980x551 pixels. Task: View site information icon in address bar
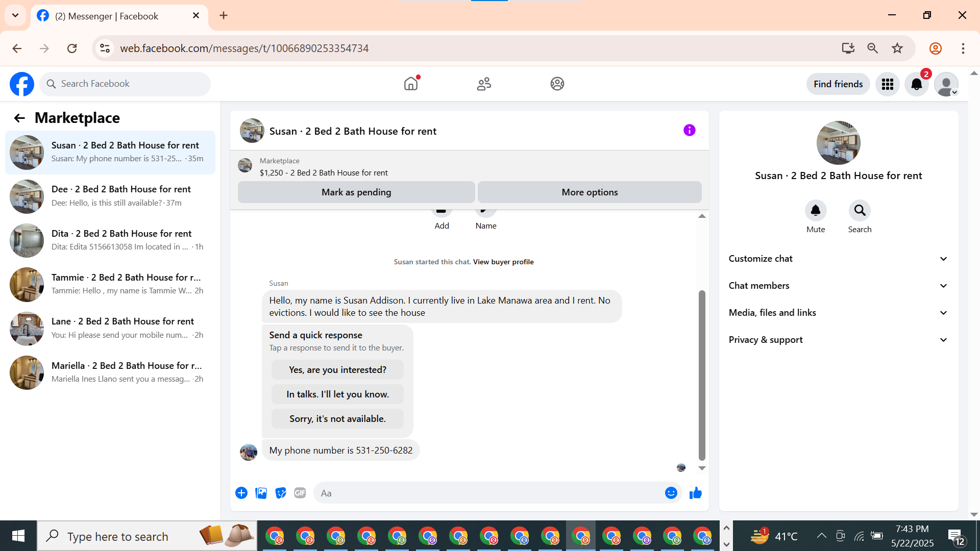pyautogui.click(x=105, y=48)
